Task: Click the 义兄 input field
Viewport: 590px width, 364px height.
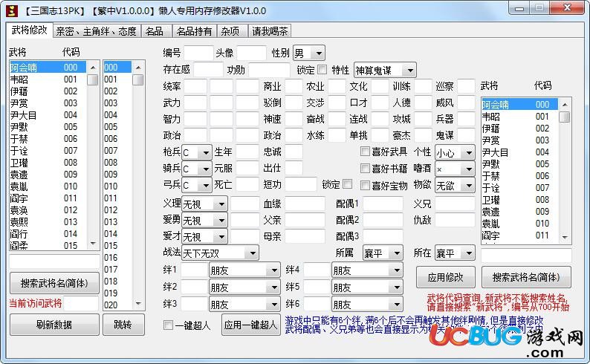Action: coord(455,204)
